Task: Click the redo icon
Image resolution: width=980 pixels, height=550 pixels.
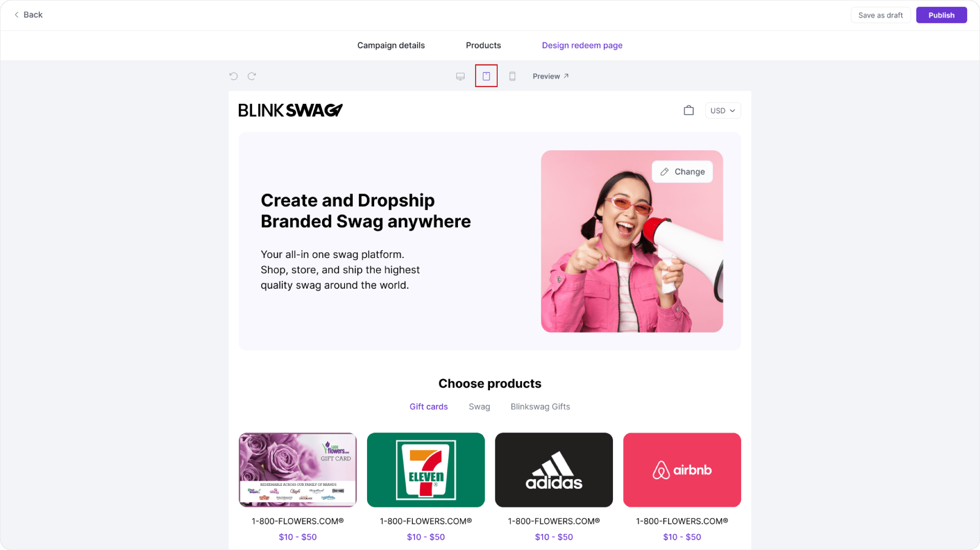Action: click(x=252, y=76)
